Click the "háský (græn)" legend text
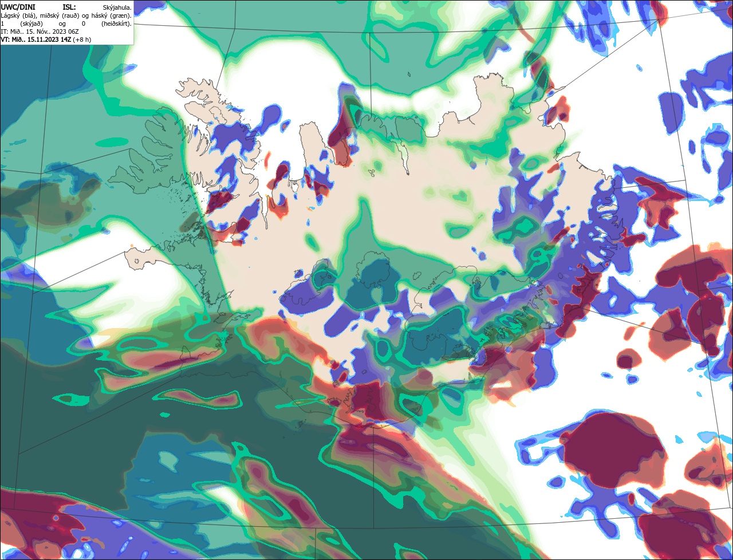Viewport: 733px width, 560px height. [x=111, y=16]
